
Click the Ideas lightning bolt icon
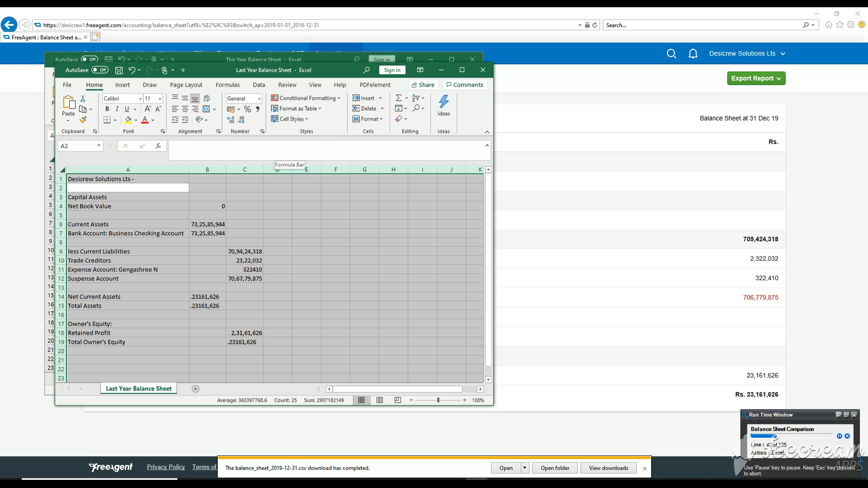coord(443,102)
